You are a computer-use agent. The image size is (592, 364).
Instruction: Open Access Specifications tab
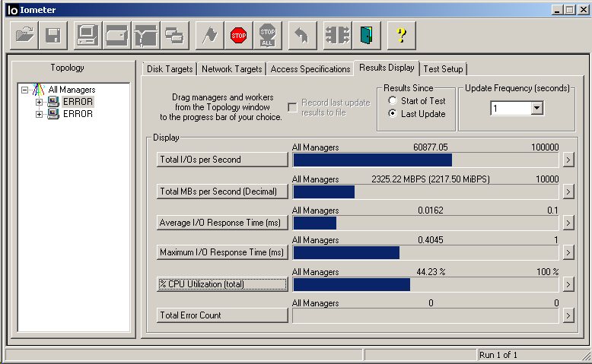point(310,69)
